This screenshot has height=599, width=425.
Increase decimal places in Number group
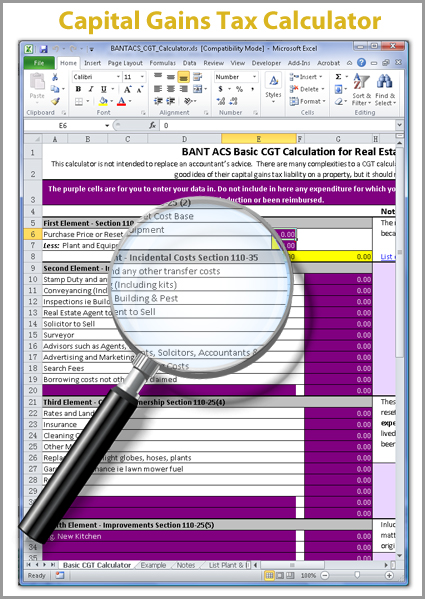tap(220, 101)
